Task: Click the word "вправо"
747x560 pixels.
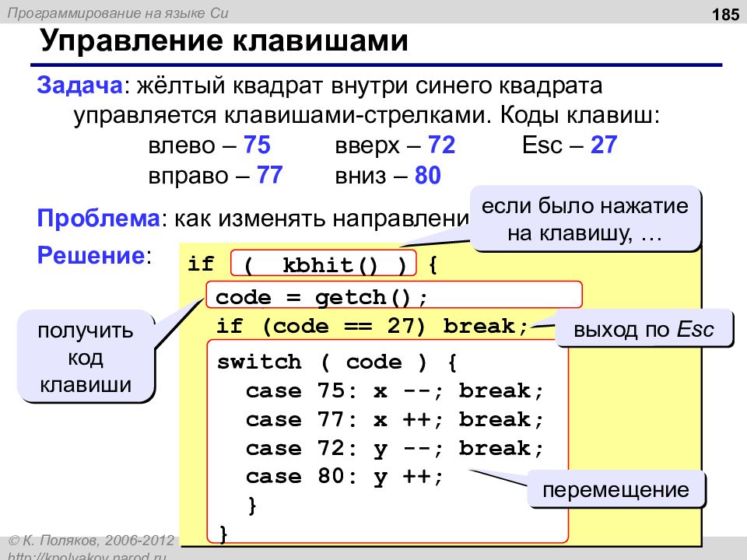Action: [x=188, y=177]
